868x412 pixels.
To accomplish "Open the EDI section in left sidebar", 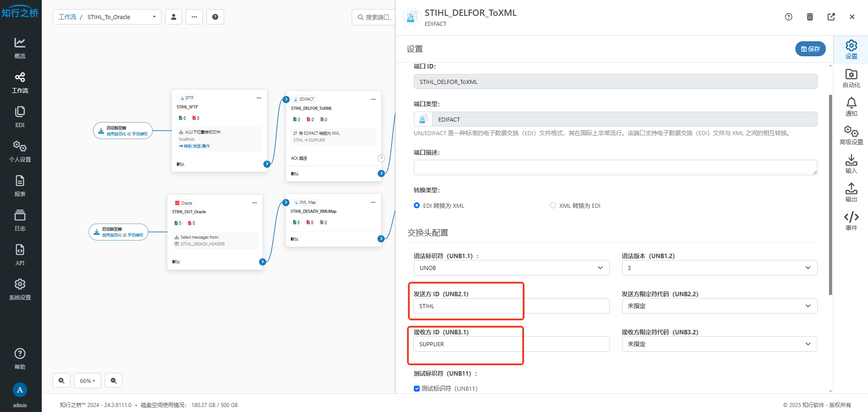I will 20,117.
